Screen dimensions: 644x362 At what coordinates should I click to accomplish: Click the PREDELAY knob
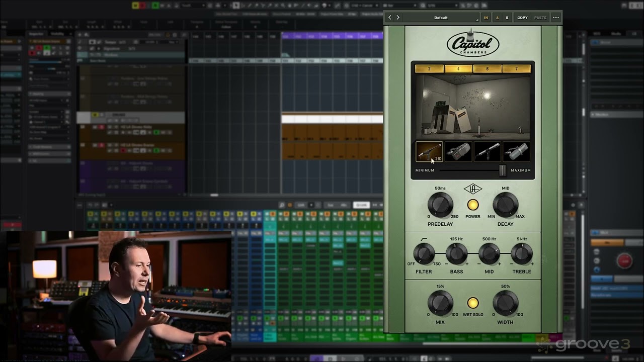tap(440, 205)
